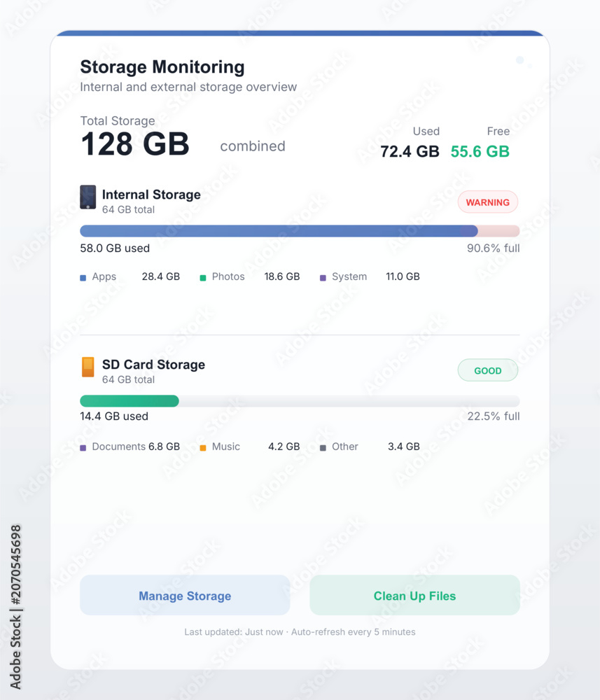Screen dimensions: 600x700
Task: Click the 128 GB total storage figure
Action: click(135, 144)
